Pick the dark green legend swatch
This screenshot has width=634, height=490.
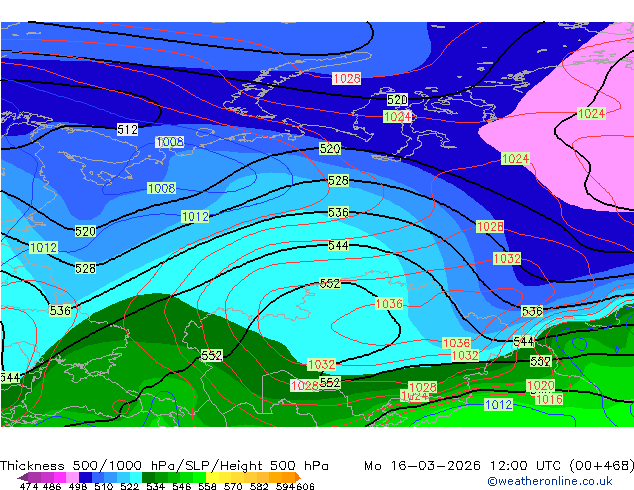pos(148,477)
